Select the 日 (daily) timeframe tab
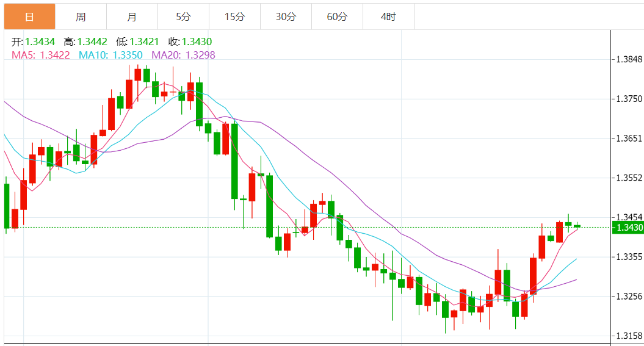Screen dimensions: 644x346 point(29,16)
